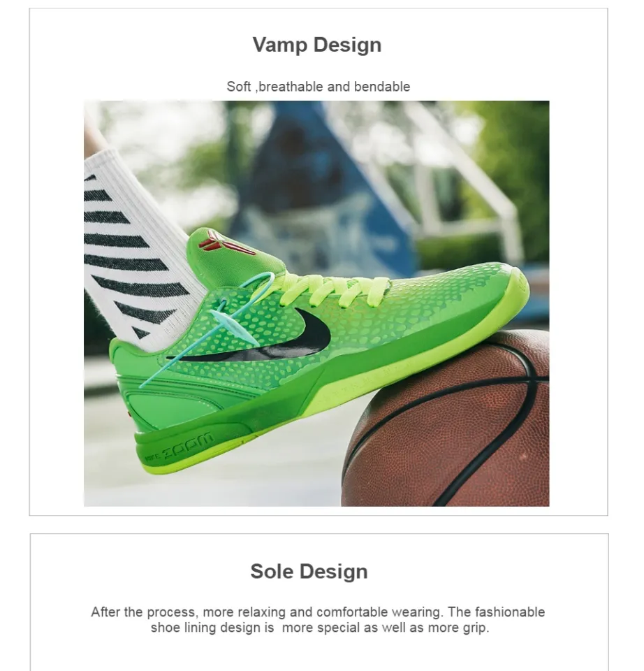
Task: Open the green sneaker product photo
Action: [x=316, y=303]
